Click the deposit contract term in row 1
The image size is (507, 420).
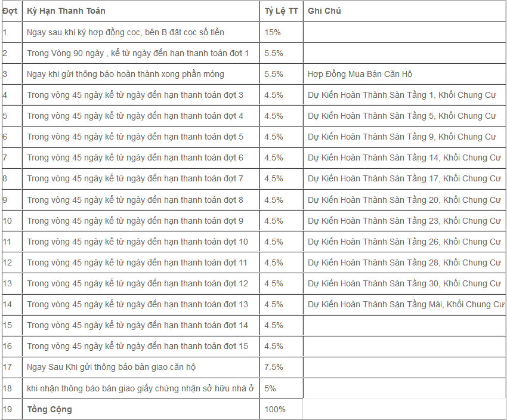[125, 32]
